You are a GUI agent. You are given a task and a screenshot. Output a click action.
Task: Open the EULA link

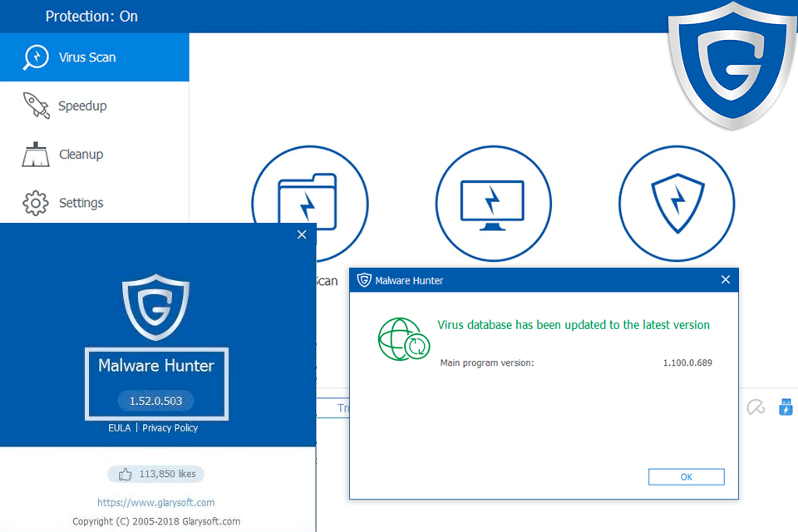point(119,427)
